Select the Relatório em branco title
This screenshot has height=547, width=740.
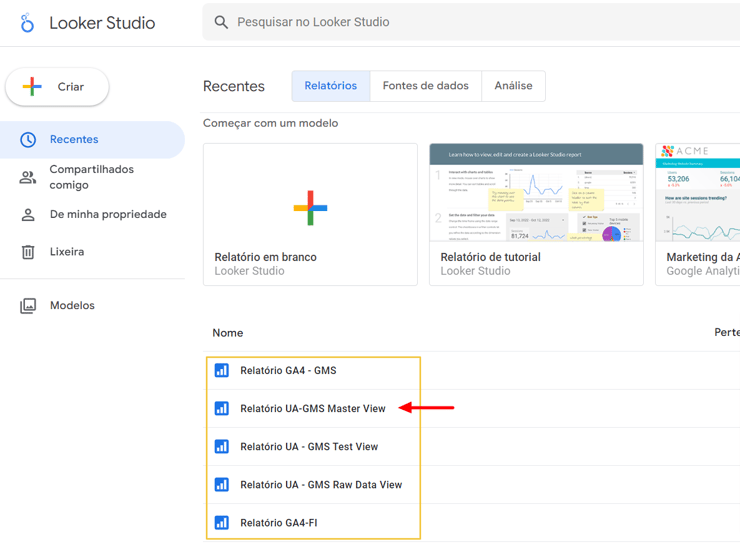tap(266, 257)
